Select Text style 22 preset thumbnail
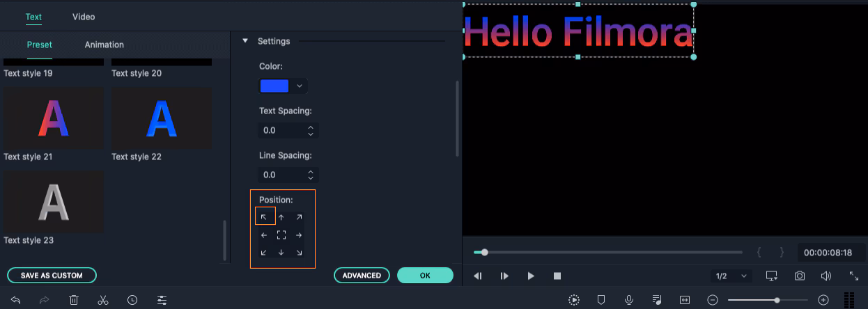This screenshot has width=868, height=309. coord(162,118)
